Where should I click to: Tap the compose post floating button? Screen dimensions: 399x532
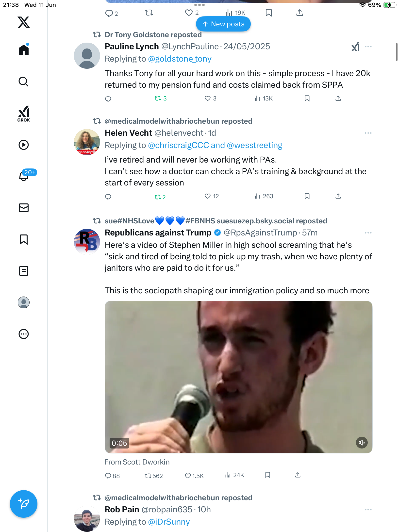coord(24,504)
